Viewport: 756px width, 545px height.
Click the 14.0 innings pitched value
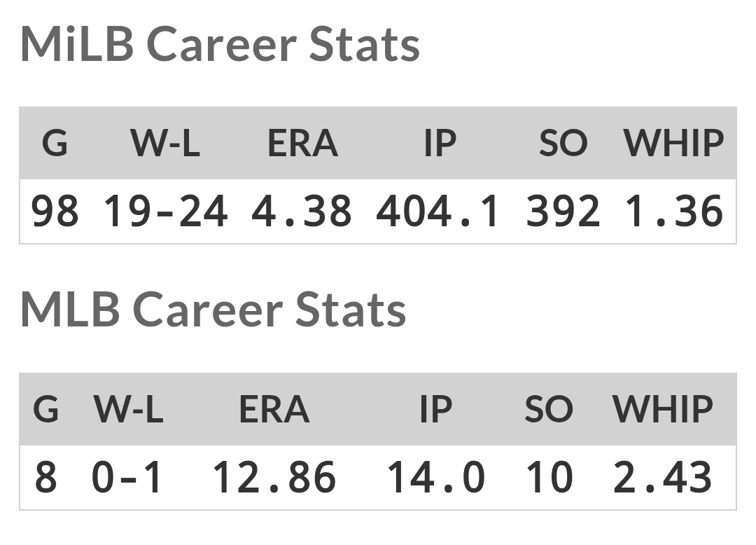[x=436, y=477]
